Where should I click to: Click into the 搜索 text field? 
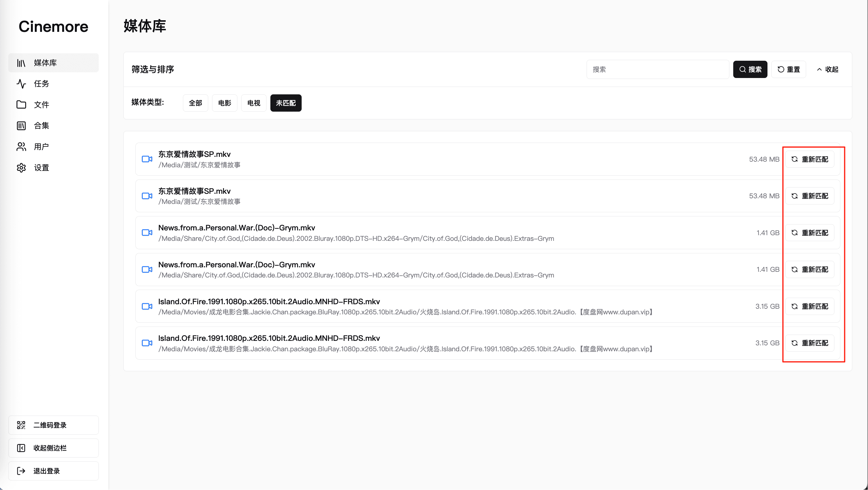pyautogui.click(x=657, y=69)
